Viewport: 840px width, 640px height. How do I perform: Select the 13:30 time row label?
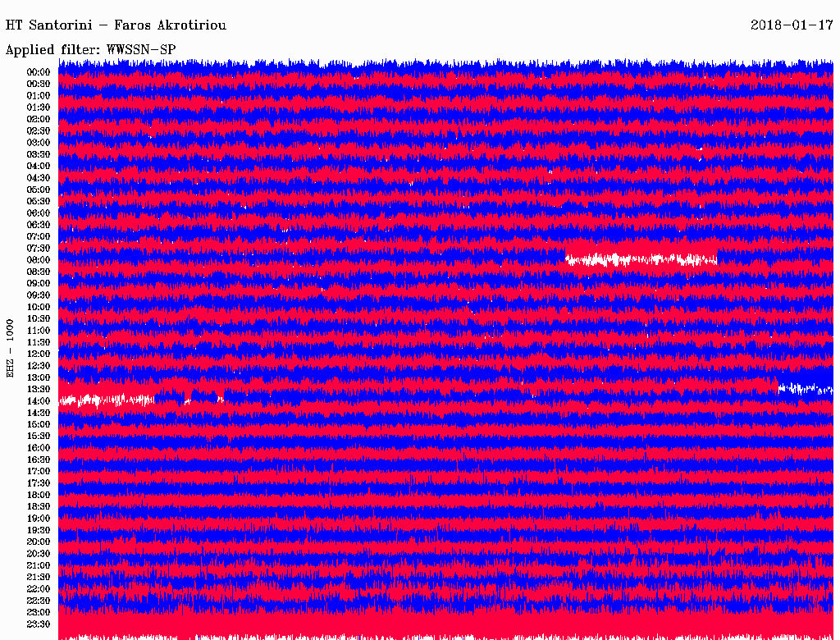click(x=39, y=390)
